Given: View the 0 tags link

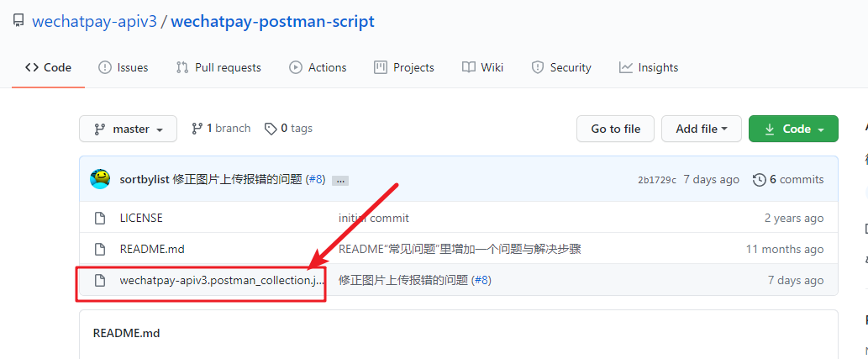Looking at the screenshot, I should coord(288,129).
